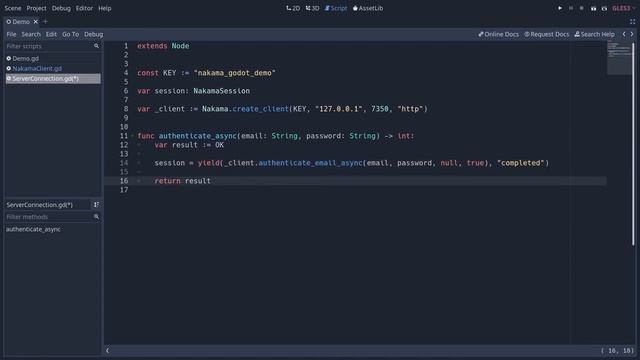The height and width of the screenshot is (360, 640).
Task: Toggle scripts panel with bottom-left arrow
Action: (x=107, y=350)
